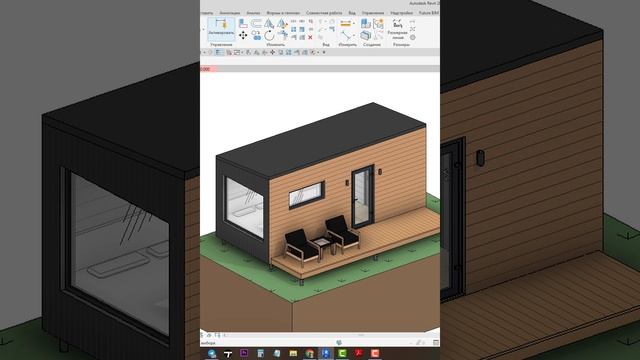This screenshot has width=640, height=360.
Task: Select the Measure between points tool
Action: point(345,35)
